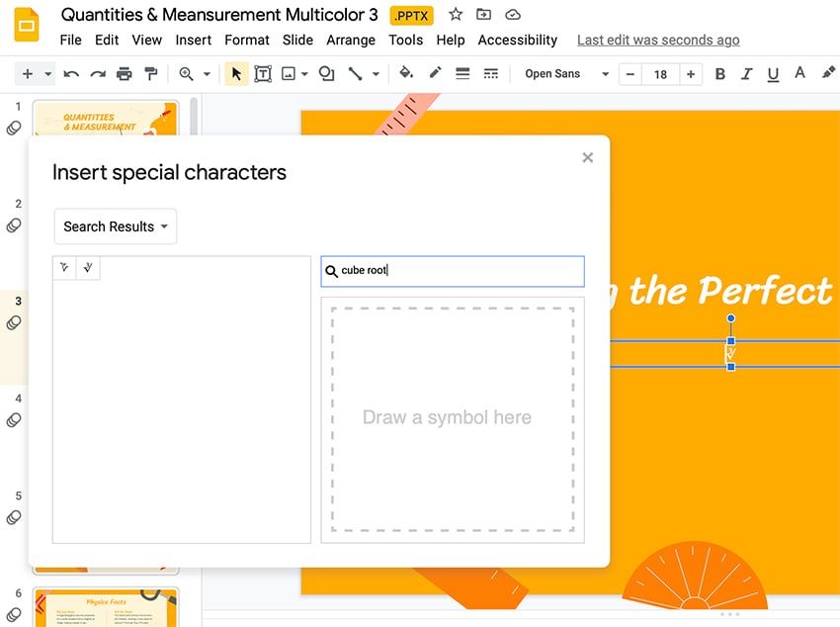Check the document cloud save status

click(512, 14)
